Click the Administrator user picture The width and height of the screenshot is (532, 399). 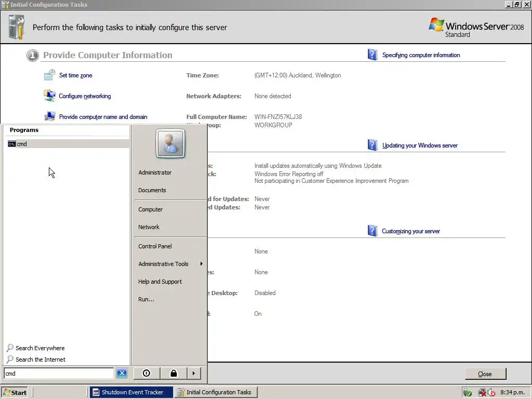pos(170,143)
